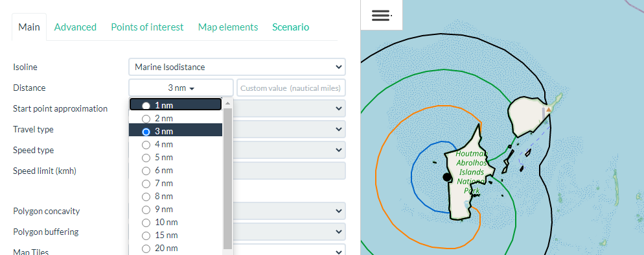This screenshot has height=255, width=644.
Task: Click the Houtman Abrolhos Islands National Park label
Action: (471, 173)
